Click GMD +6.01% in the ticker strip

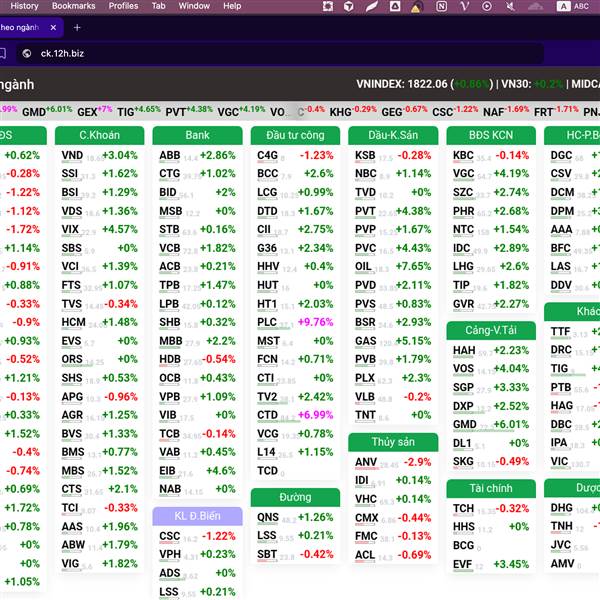(47, 112)
